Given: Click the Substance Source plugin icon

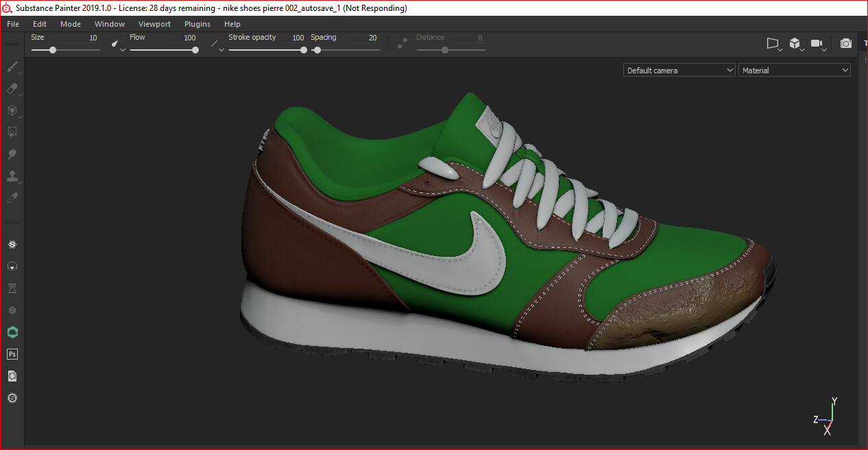Looking at the screenshot, I should click(x=12, y=245).
